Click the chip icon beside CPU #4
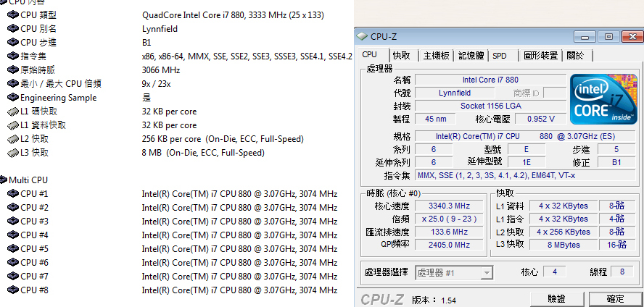644x307 pixels. point(13,235)
